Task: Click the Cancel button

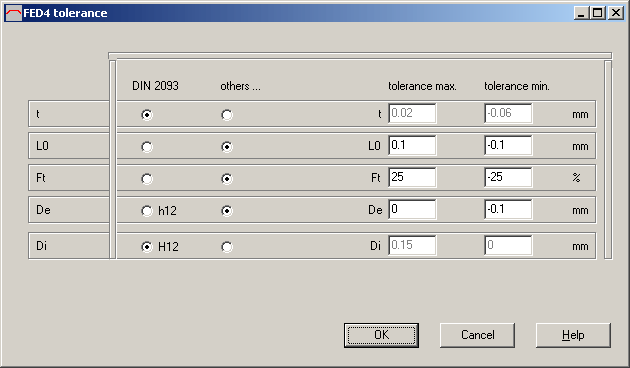Action: click(x=477, y=335)
